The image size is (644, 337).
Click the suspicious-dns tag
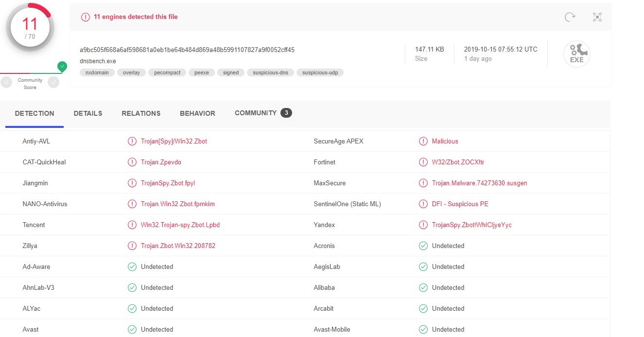270,72
